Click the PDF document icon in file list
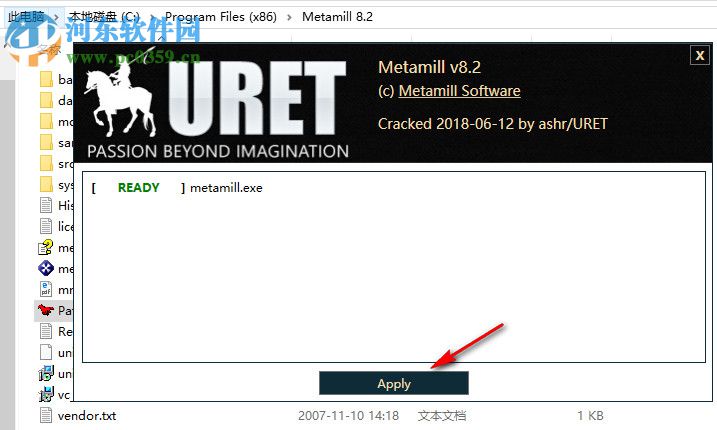The width and height of the screenshot is (717, 430). point(46,289)
